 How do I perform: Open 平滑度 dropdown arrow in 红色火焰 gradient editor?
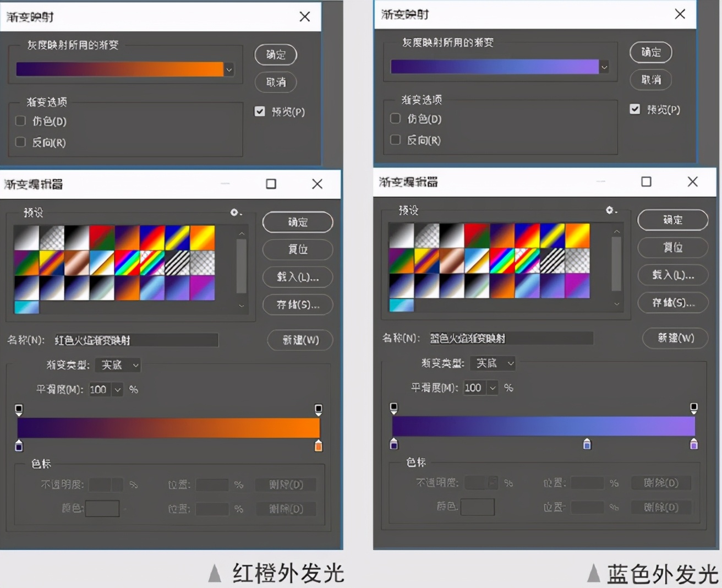[117, 390]
